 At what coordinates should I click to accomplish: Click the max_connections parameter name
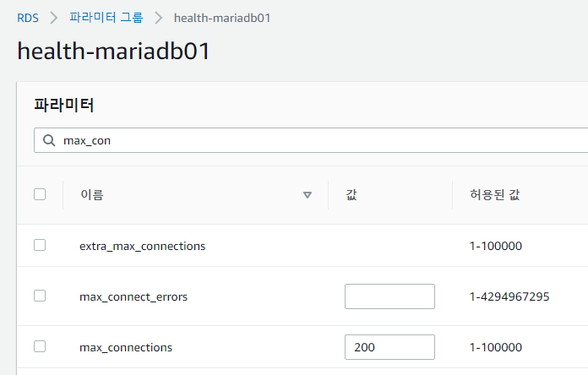(125, 347)
